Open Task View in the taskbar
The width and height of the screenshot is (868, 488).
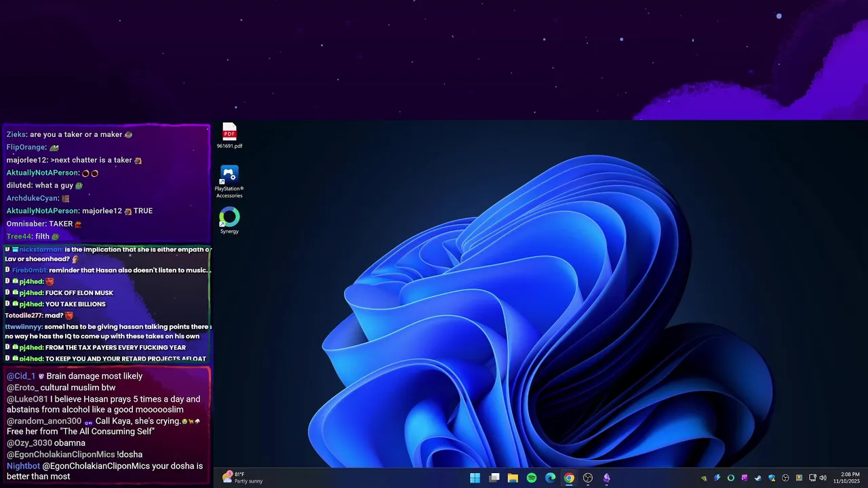click(494, 478)
